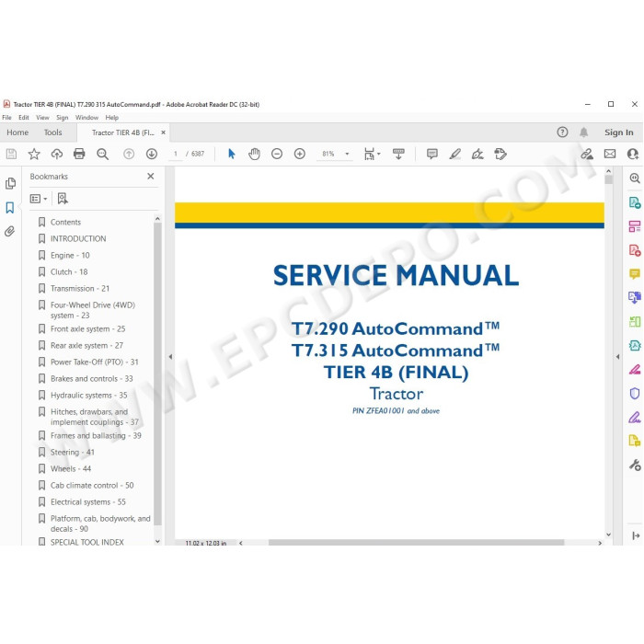Viewport: 644px width, 644px height.
Task: Open bookmarks options menu dropdown
Action: click(x=39, y=199)
